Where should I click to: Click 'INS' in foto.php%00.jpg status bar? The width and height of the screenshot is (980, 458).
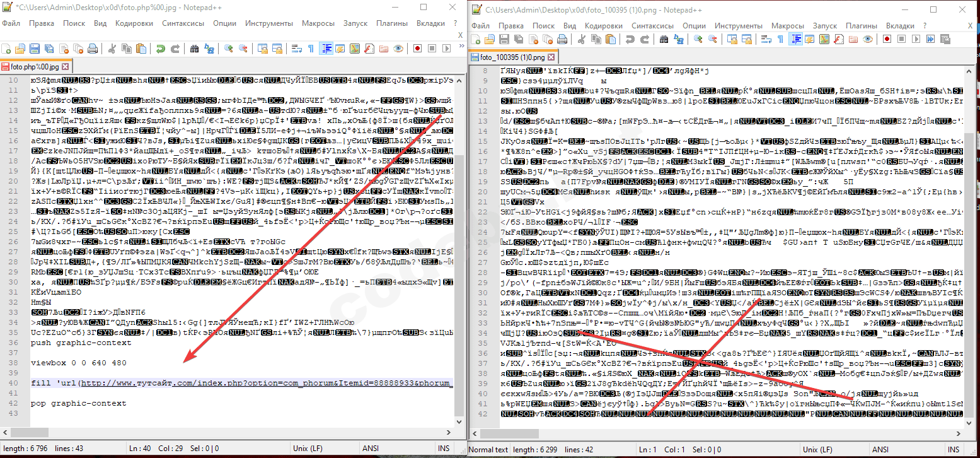coord(444,448)
